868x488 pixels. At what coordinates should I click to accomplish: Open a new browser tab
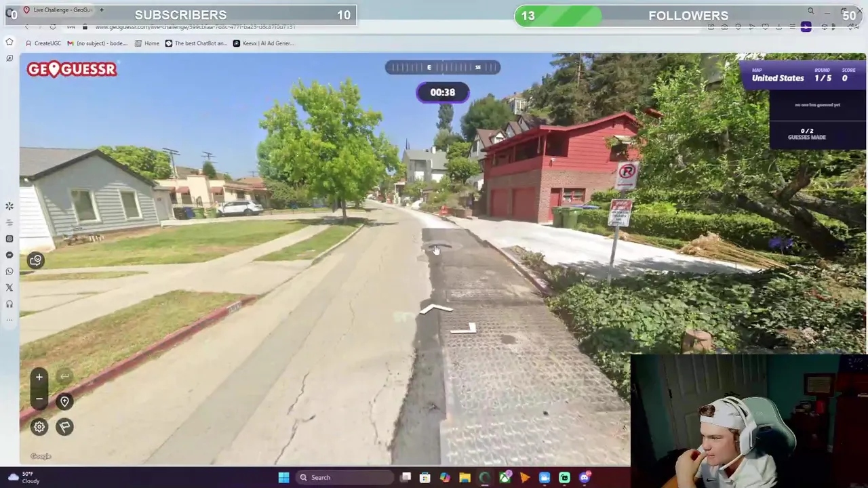(x=102, y=9)
